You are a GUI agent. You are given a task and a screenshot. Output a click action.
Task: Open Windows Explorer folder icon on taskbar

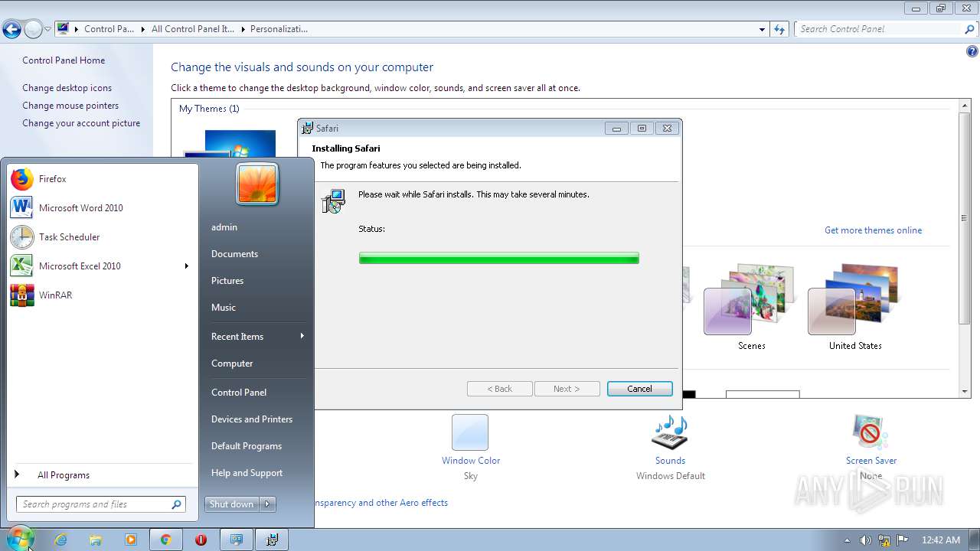point(96,540)
